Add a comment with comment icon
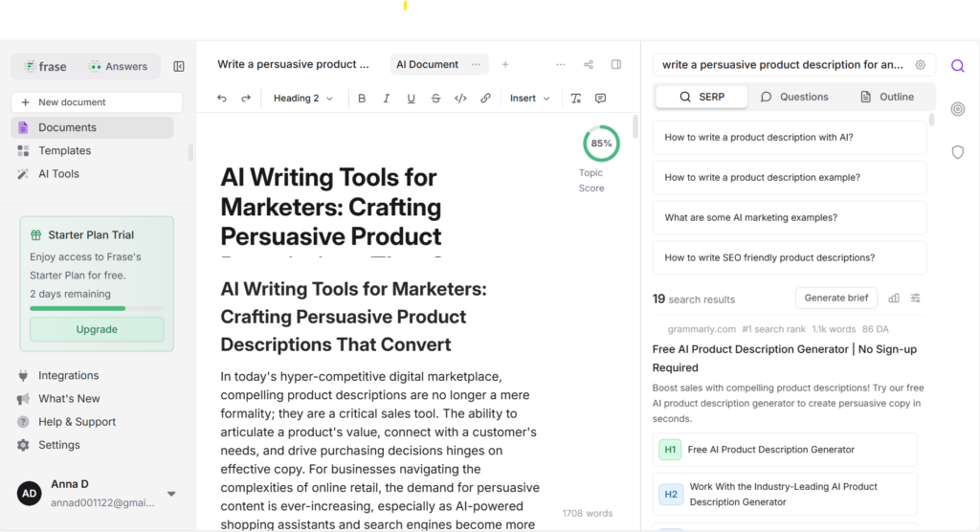Image resolution: width=980 pixels, height=532 pixels. pyautogui.click(x=601, y=99)
